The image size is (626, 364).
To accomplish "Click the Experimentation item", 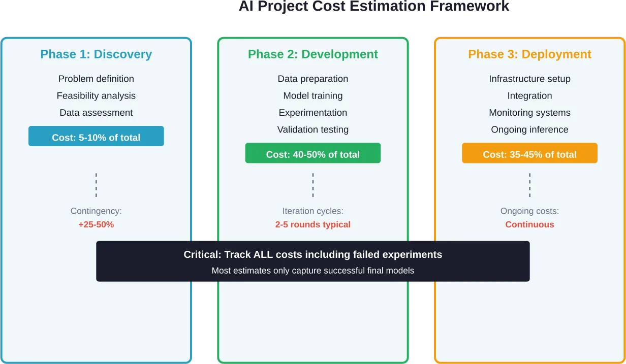I will pos(312,113).
